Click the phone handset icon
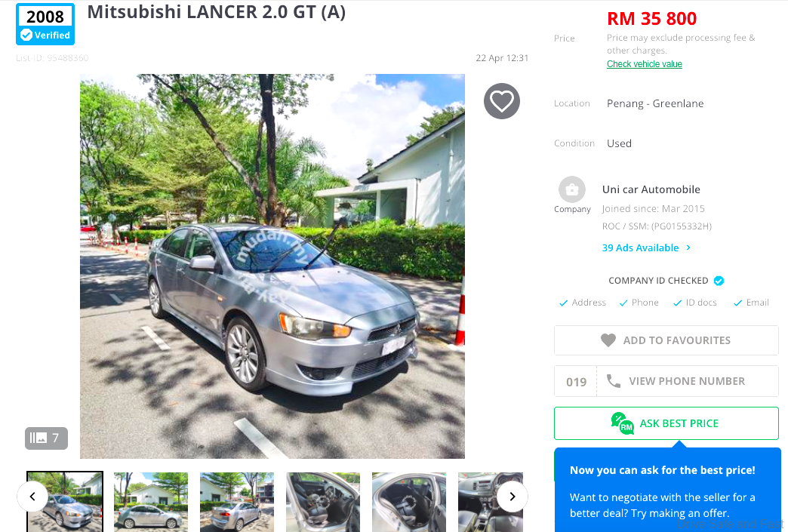 point(613,381)
